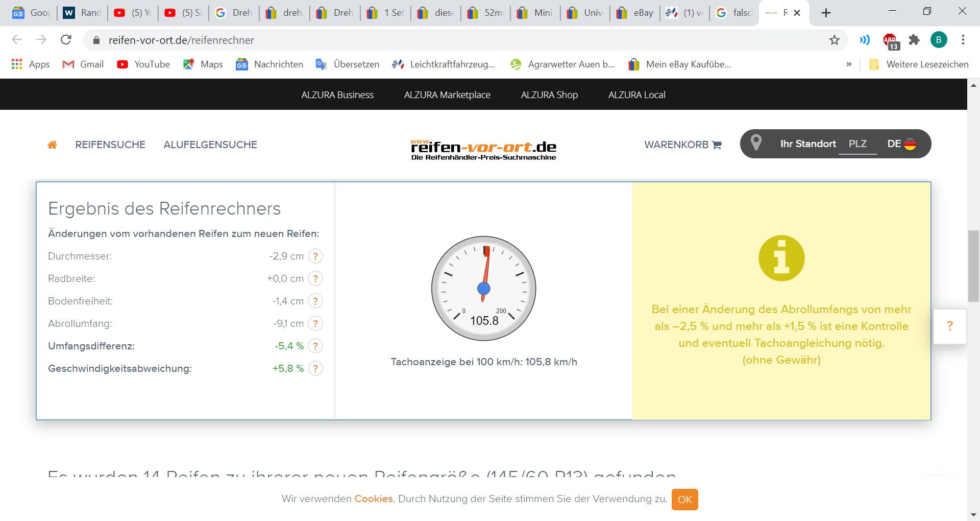Select the Geschwindigkeitsabweichung value '+5,8 %'
This screenshot has height=521, width=980.
pyautogui.click(x=288, y=369)
